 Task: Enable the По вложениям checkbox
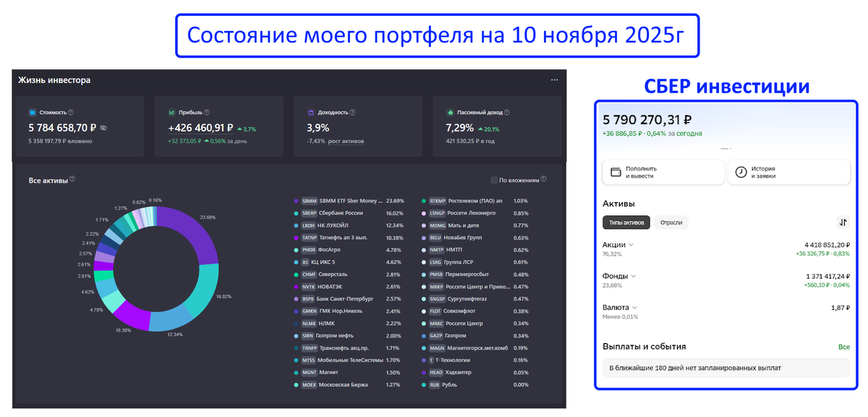pos(494,180)
